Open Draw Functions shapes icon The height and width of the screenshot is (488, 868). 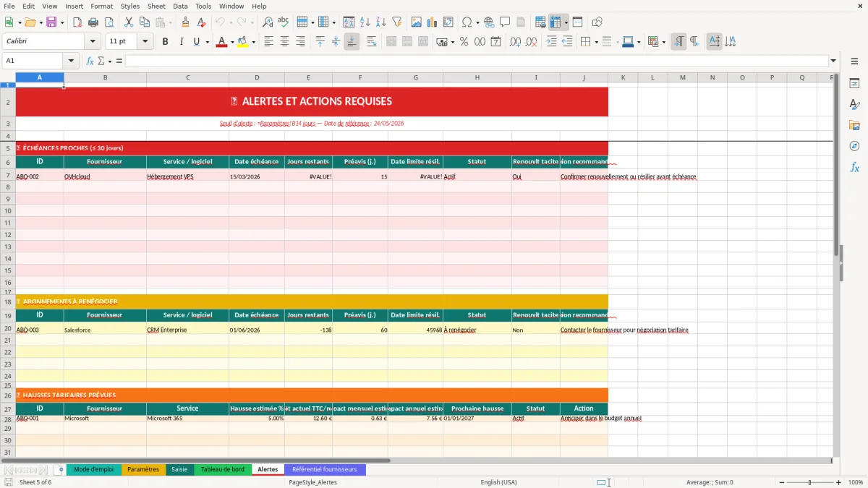(x=597, y=22)
